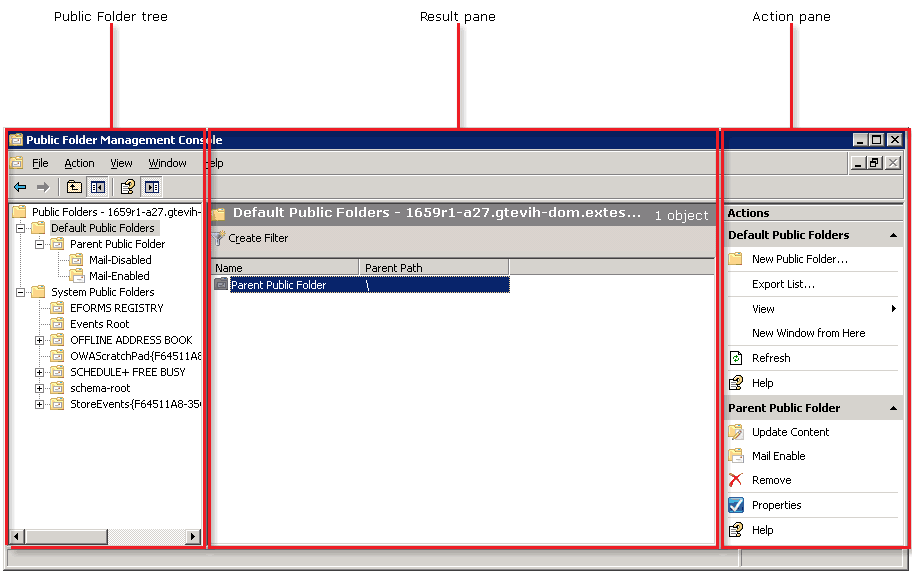Collapse the Default Public Folders tree node
912x571 pixels.
pos(21,228)
